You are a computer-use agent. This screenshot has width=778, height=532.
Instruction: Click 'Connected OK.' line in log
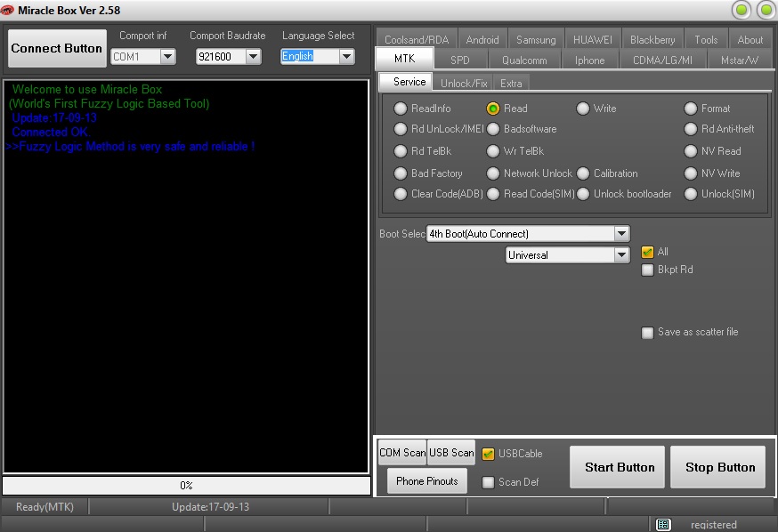tap(51, 132)
